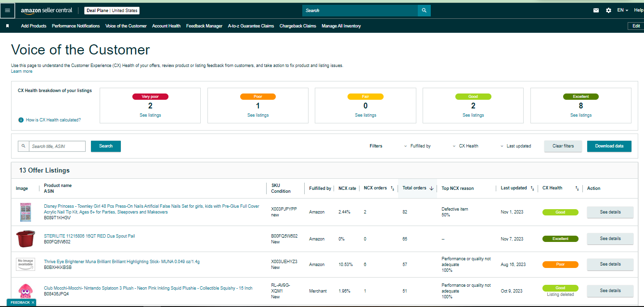This screenshot has width=644, height=307.
Task: Click the Clear filters button
Action: [x=563, y=146]
